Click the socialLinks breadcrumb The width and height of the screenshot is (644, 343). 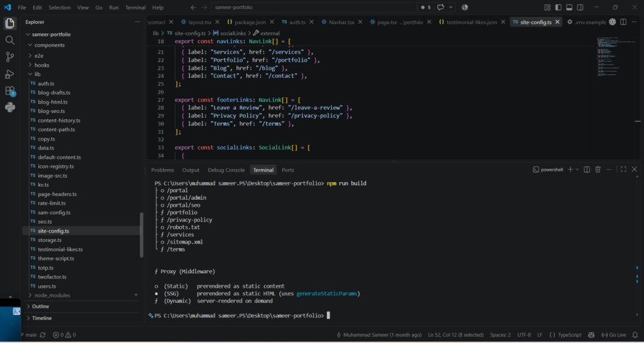tap(229, 33)
